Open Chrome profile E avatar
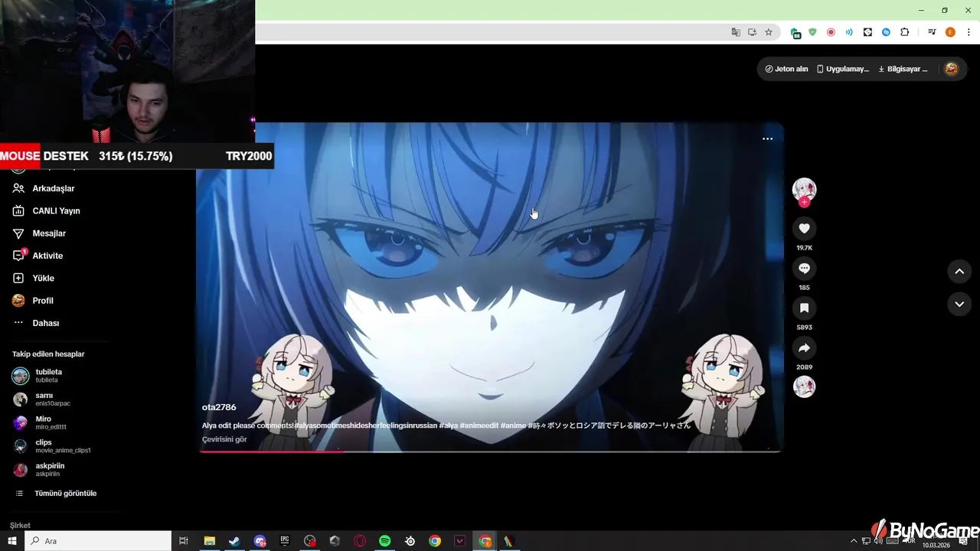 coord(950,32)
